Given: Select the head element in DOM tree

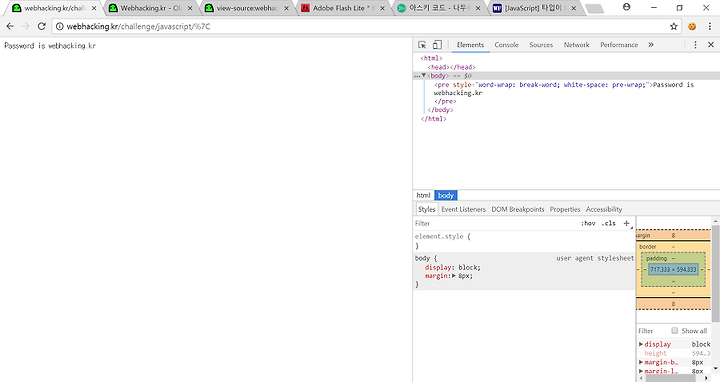Looking at the screenshot, I should (x=451, y=67).
